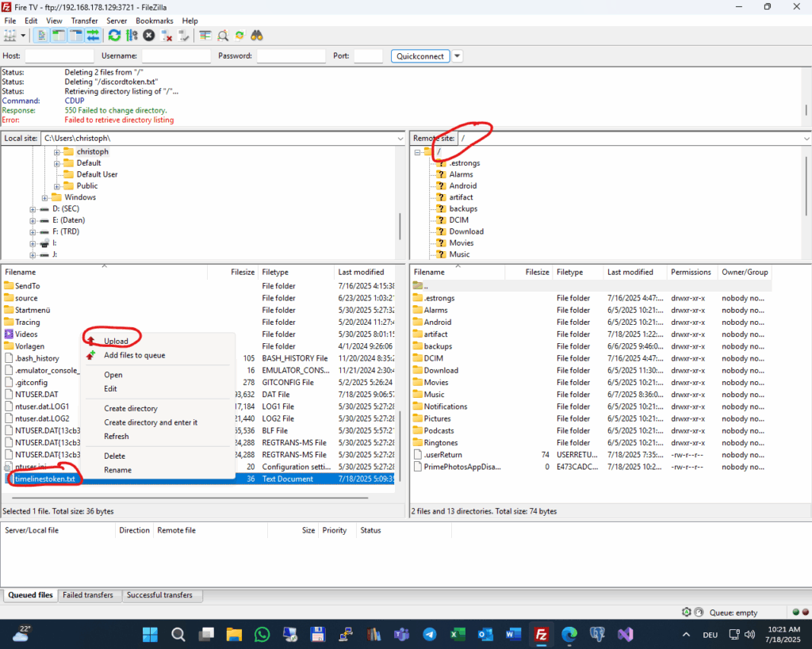Open Telegram from the taskbar
The image size is (812, 649).
tap(429, 634)
